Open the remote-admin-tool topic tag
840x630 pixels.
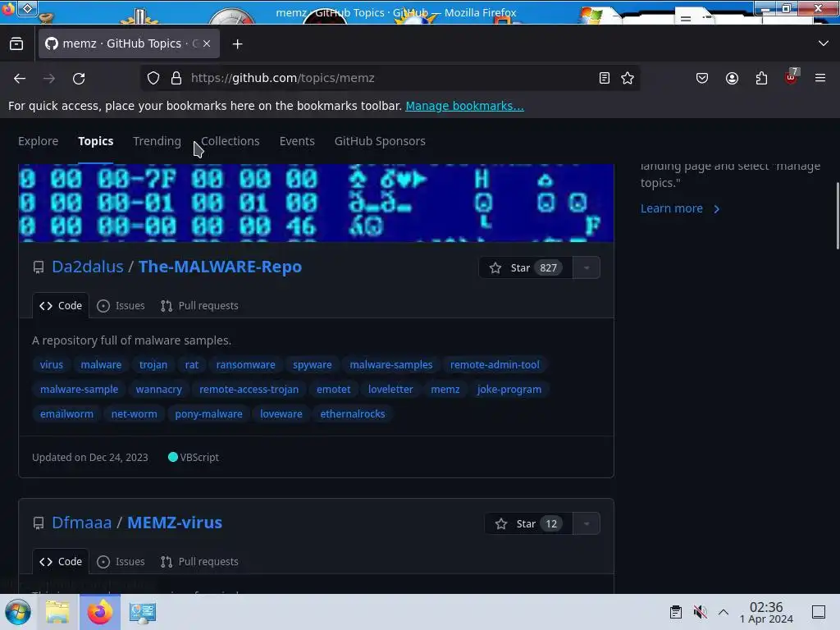coord(495,365)
